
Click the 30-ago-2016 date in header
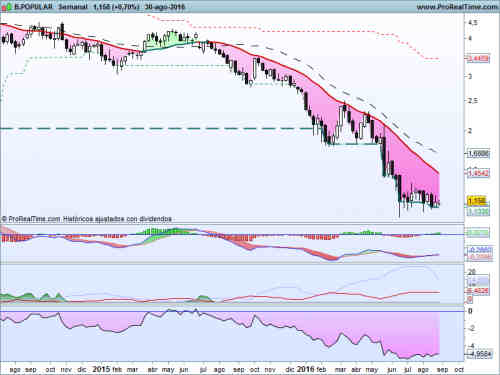pyautogui.click(x=165, y=7)
